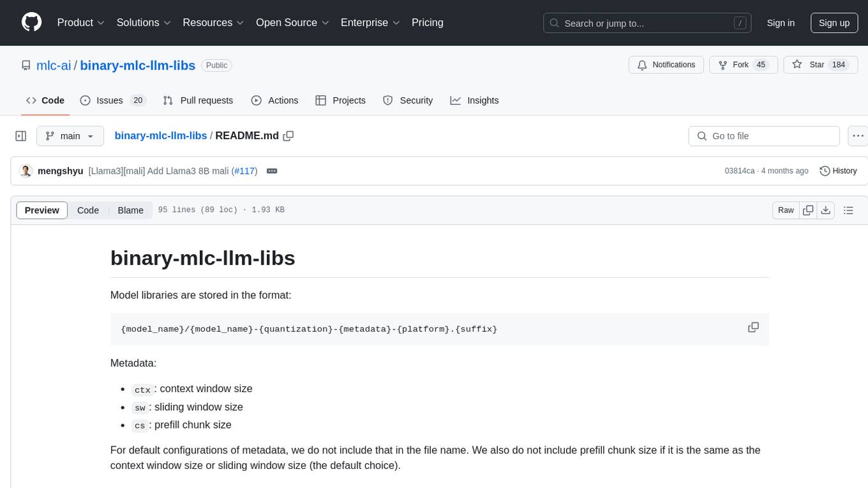View the file History
Viewport: 868px width, 488px height.
[x=838, y=171]
